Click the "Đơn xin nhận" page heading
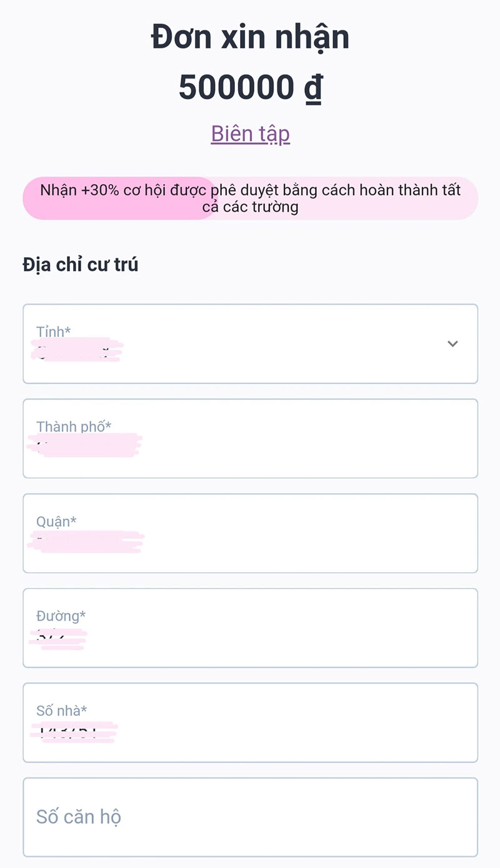This screenshot has width=500, height=868. pyautogui.click(x=250, y=37)
